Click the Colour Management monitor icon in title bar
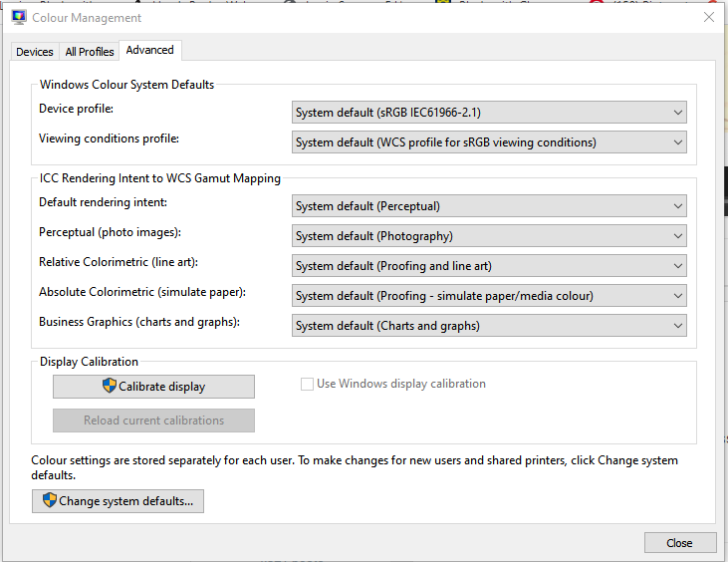The width and height of the screenshot is (728, 562). 19,18
